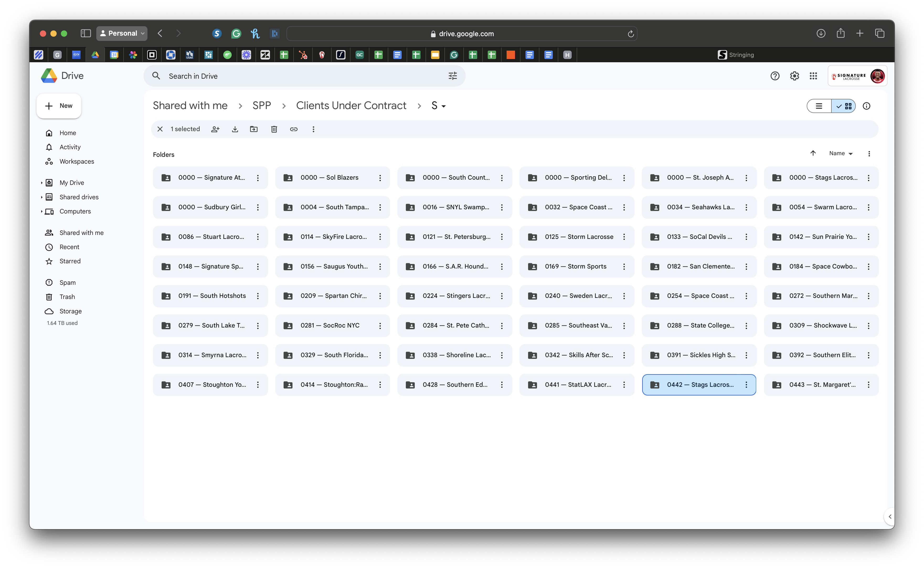Copy link for selected folder
The image size is (924, 568).
coord(294,129)
